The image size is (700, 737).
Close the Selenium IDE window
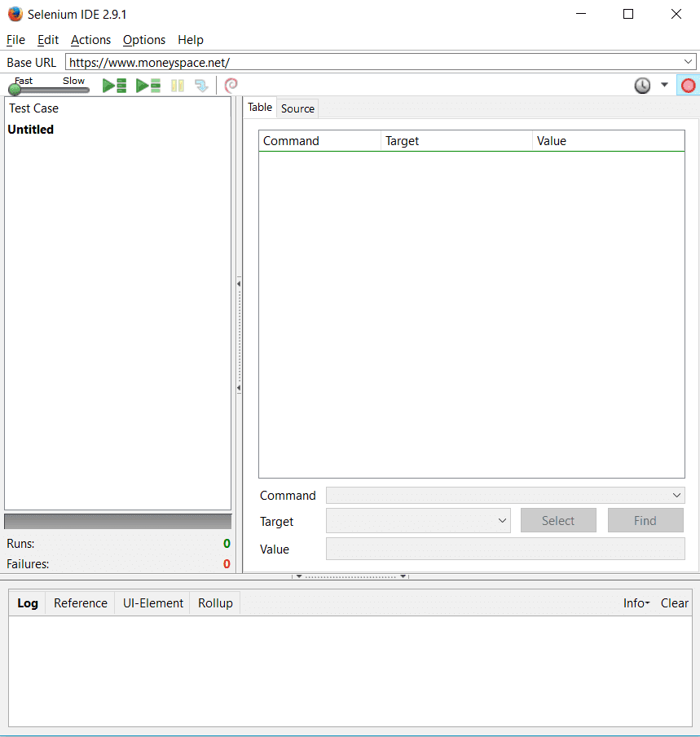tap(676, 14)
